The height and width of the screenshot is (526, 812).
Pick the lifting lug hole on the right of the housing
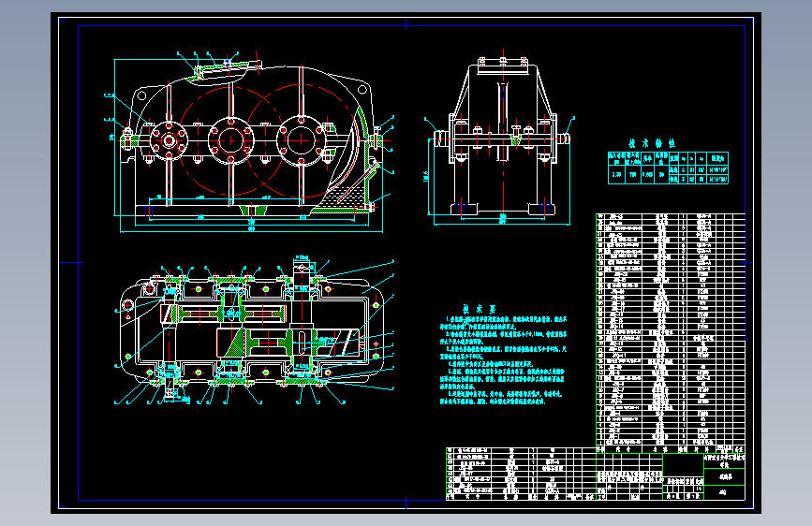coord(362,90)
